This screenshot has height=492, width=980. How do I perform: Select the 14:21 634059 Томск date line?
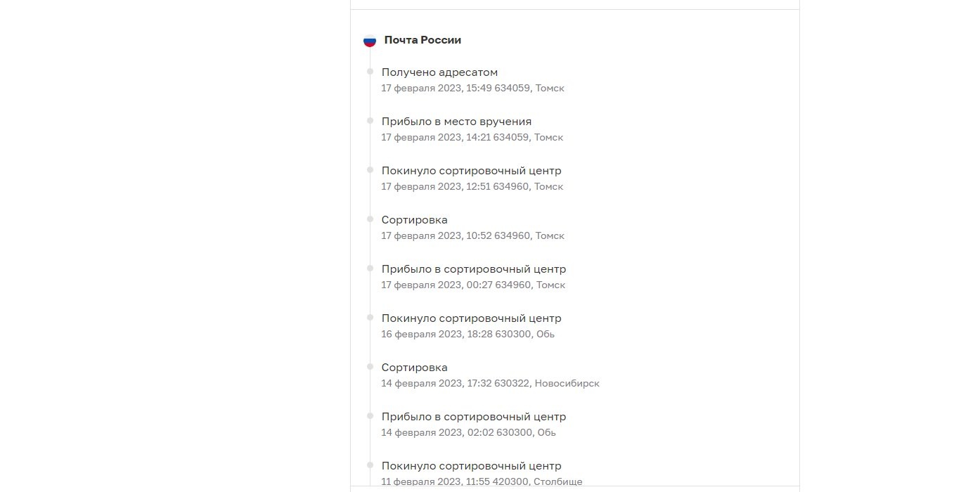(x=472, y=138)
